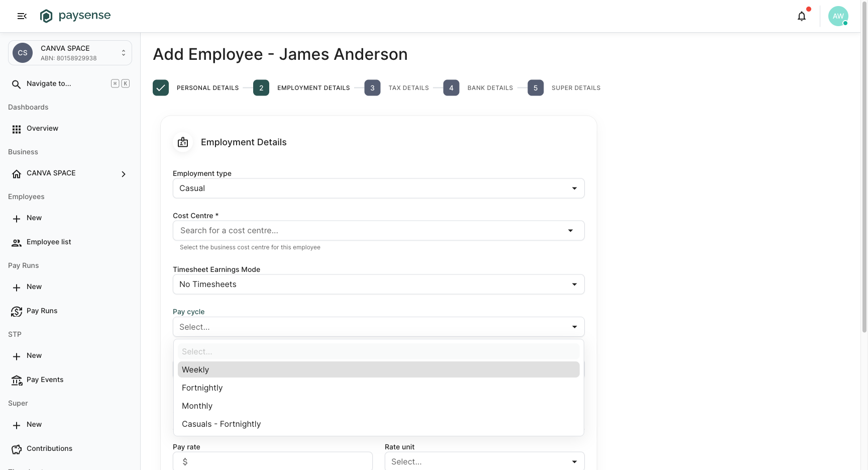Choose Fortnightly pay cycle option

[379, 388]
